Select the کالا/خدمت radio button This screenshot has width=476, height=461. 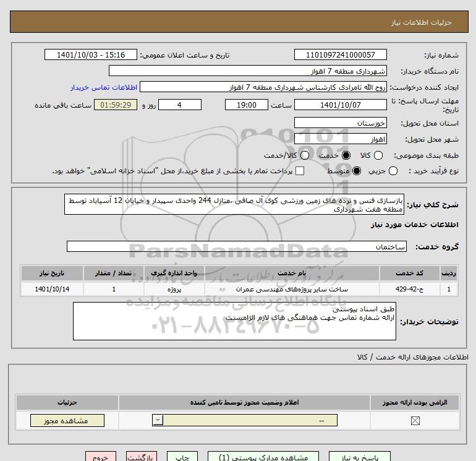click(305, 155)
